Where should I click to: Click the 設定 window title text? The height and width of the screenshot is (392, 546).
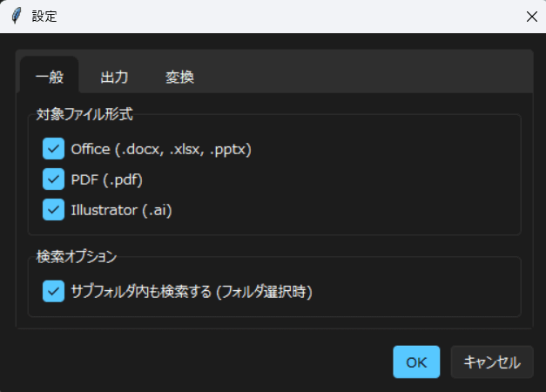coord(44,17)
